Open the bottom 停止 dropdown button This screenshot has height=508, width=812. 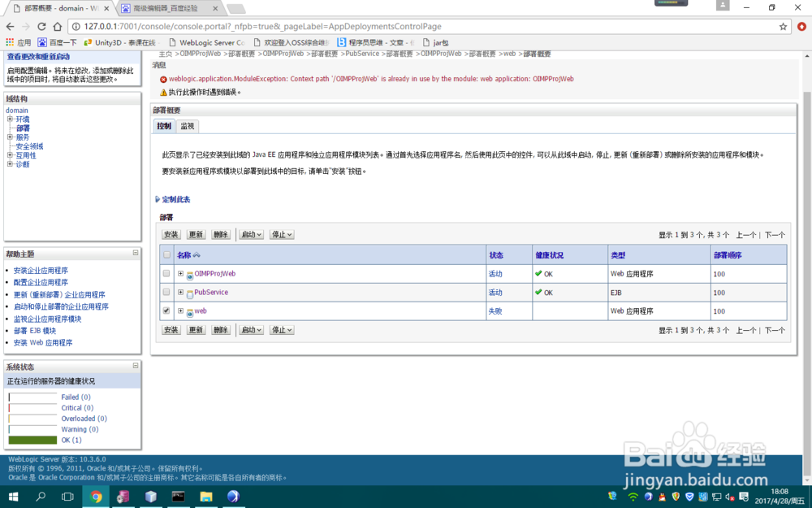pyautogui.click(x=282, y=330)
